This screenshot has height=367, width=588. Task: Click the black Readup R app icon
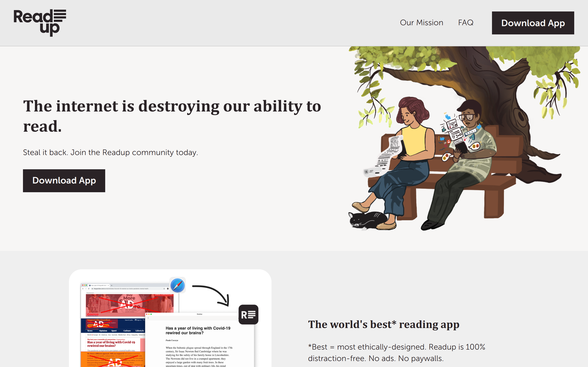pyautogui.click(x=248, y=314)
